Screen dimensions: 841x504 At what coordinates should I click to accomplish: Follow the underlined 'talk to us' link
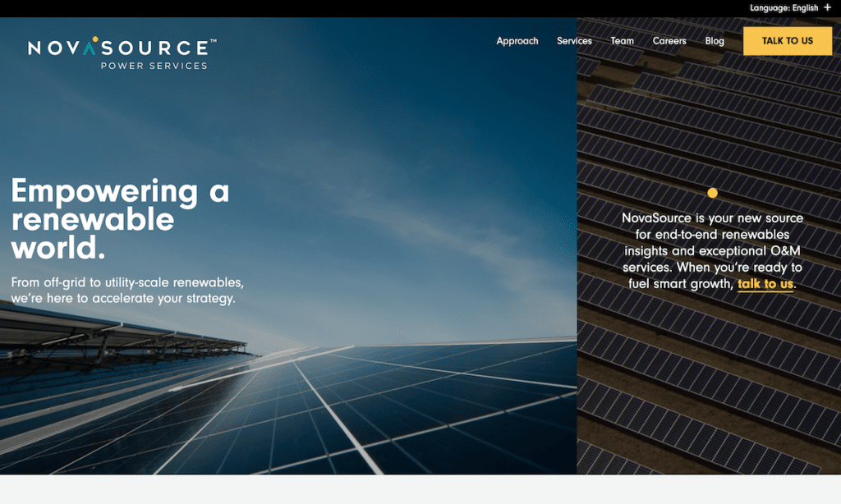pyautogui.click(x=765, y=284)
